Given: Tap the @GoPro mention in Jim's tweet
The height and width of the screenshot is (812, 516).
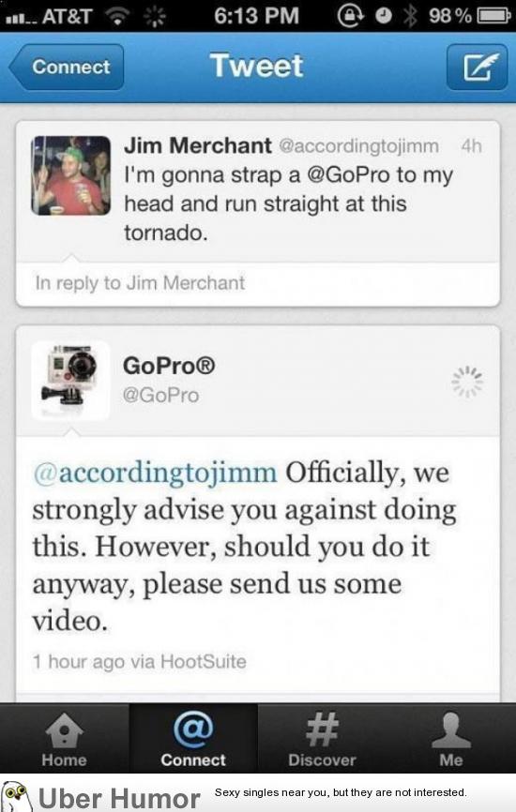Looking at the screenshot, I should 348,175.
